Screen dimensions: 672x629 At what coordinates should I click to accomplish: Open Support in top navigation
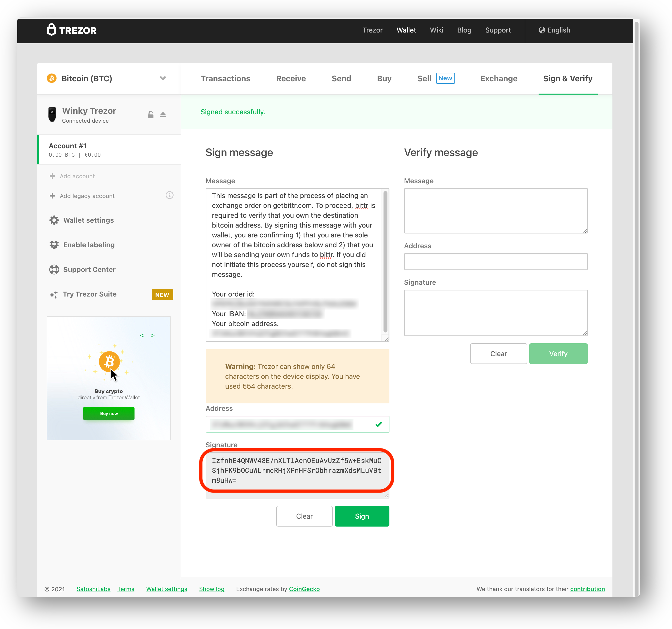[498, 30]
